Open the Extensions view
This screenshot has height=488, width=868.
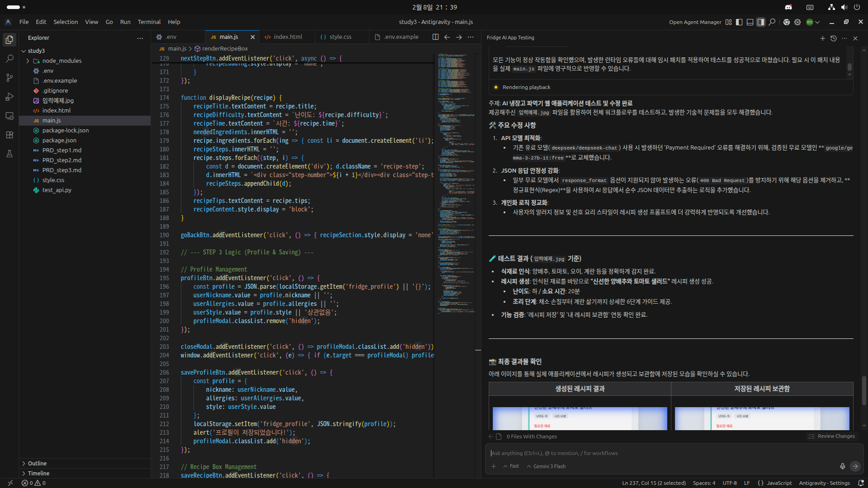[x=9, y=135]
